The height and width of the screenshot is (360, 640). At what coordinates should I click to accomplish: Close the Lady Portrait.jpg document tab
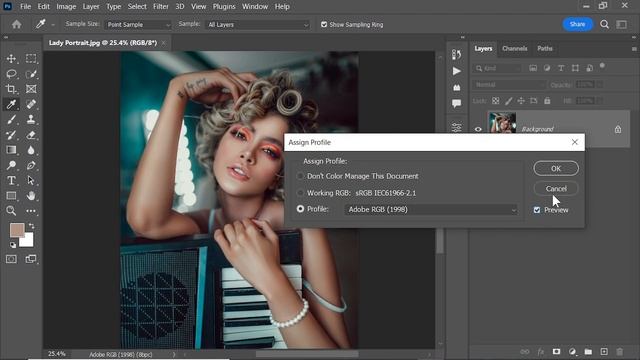tap(164, 43)
